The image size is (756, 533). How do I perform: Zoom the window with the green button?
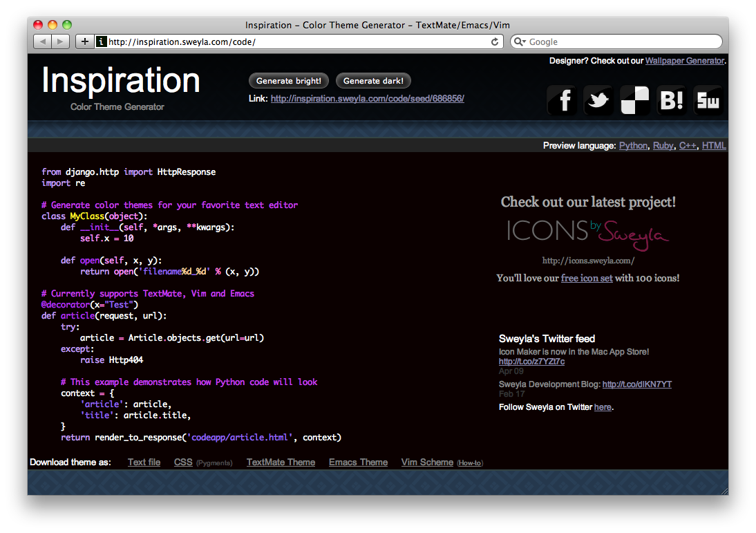(x=67, y=25)
